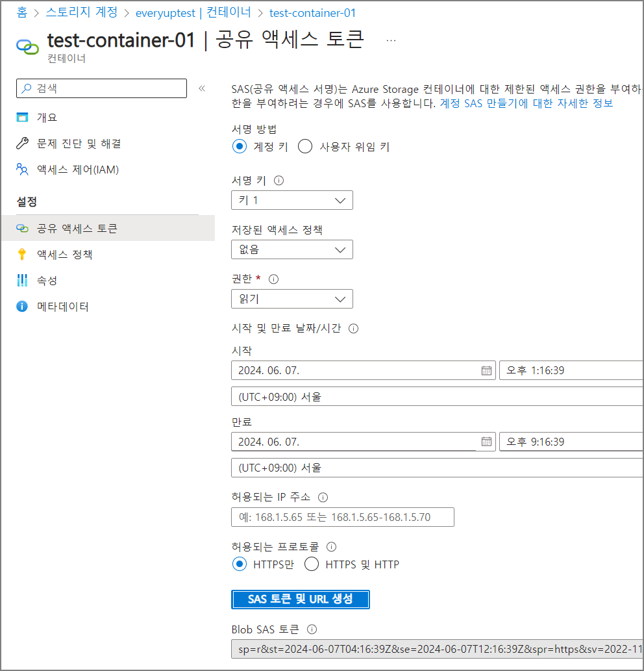Click the Blob SAS 토큰 value field
This screenshot has width=644, height=671.
(437, 649)
